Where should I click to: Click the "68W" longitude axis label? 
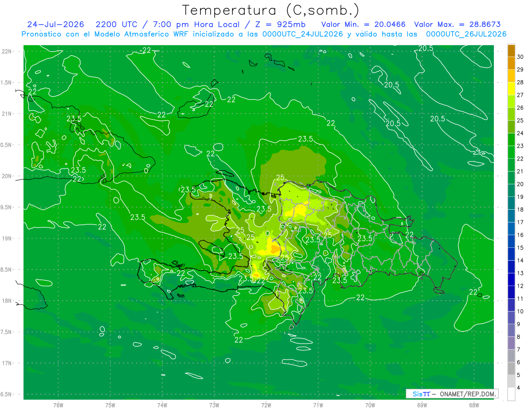[474, 405]
